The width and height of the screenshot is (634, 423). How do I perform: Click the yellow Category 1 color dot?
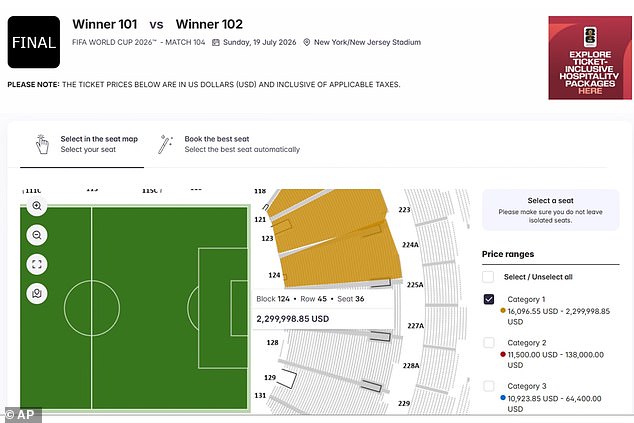click(487, 313)
